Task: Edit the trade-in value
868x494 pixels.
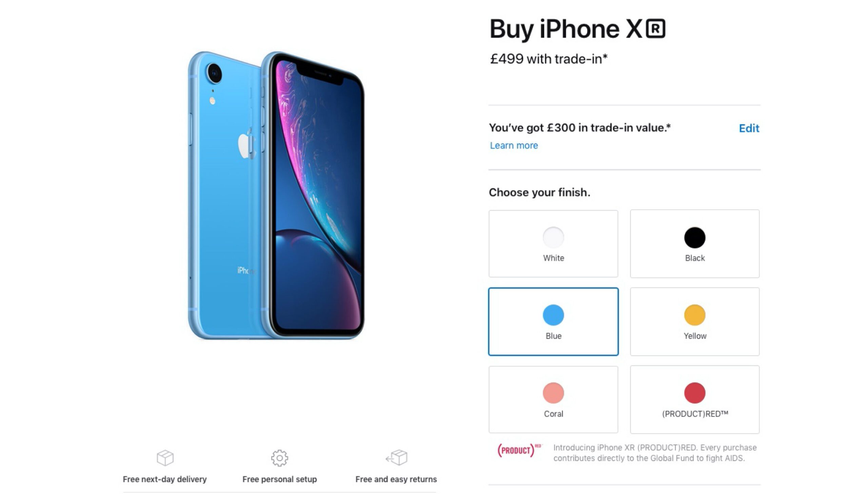Action: coord(749,128)
